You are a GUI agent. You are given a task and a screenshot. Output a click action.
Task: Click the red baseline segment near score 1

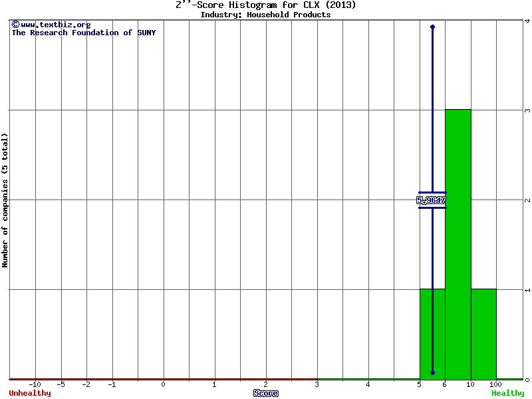click(214, 379)
